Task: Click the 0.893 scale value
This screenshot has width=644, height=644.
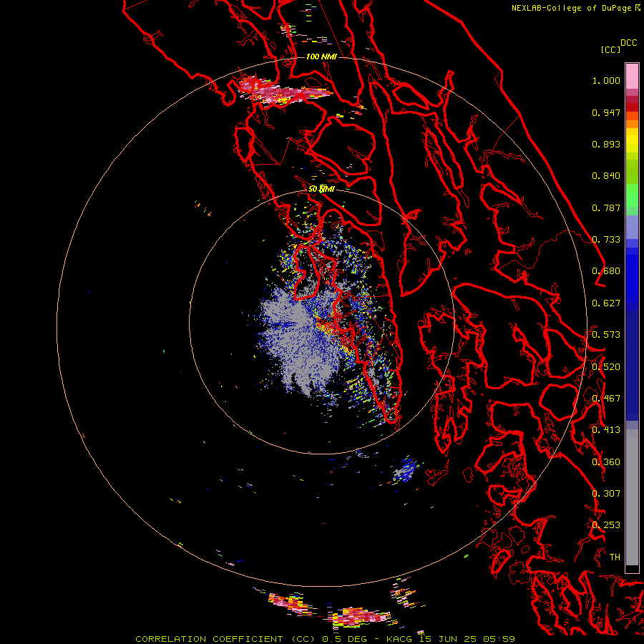Action: 606,144
